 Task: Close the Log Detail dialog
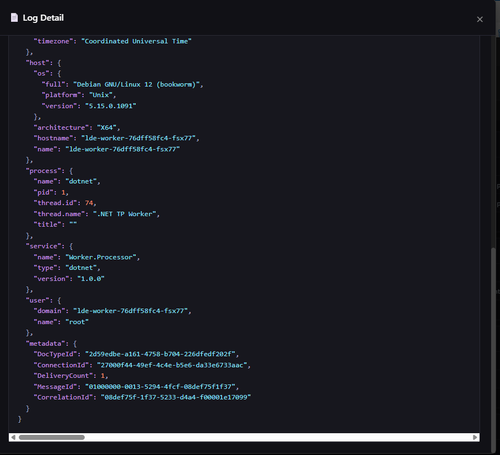480,20
